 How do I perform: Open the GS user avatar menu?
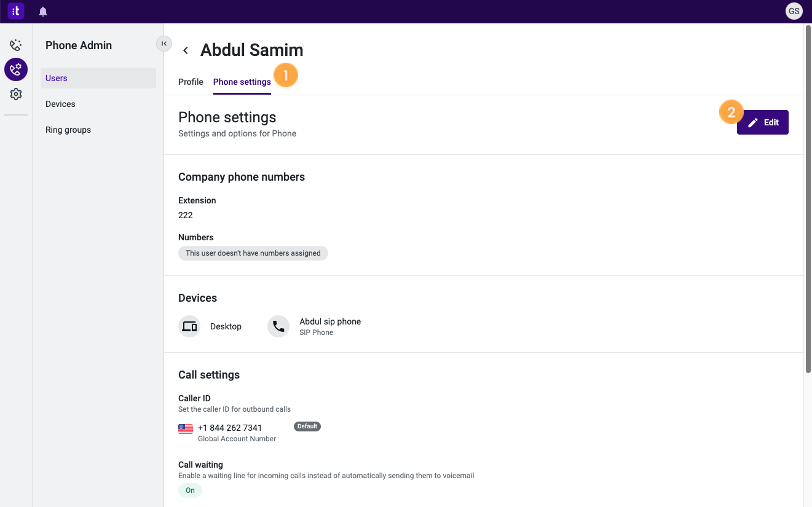(794, 11)
